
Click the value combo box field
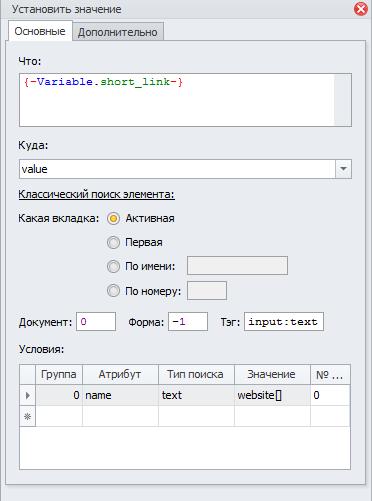pos(177,169)
